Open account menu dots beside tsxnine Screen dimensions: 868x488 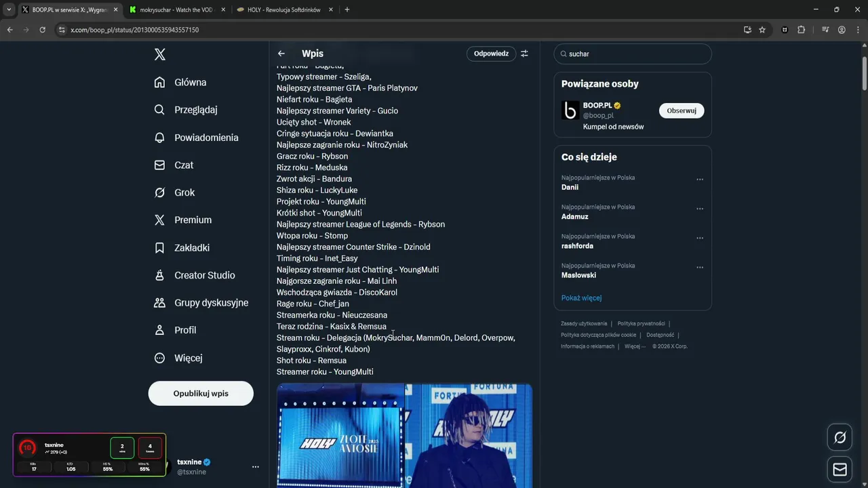pyautogui.click(x=256, y=467)
